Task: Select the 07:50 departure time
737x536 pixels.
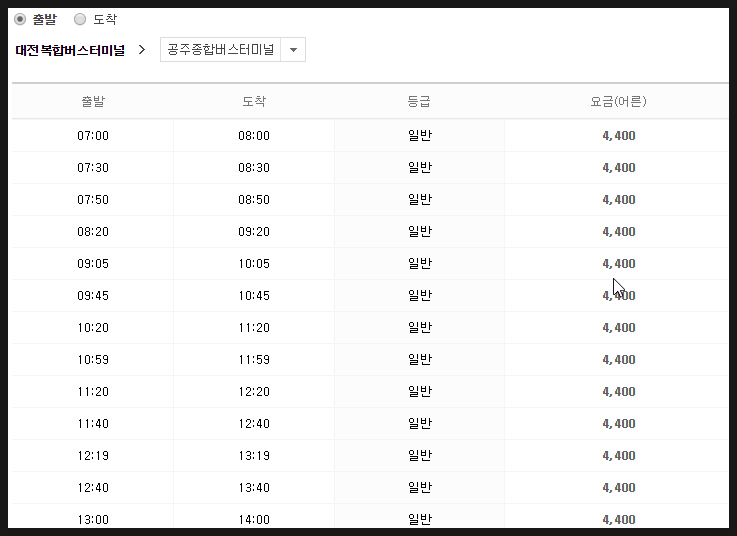Action: click(93, 200)
